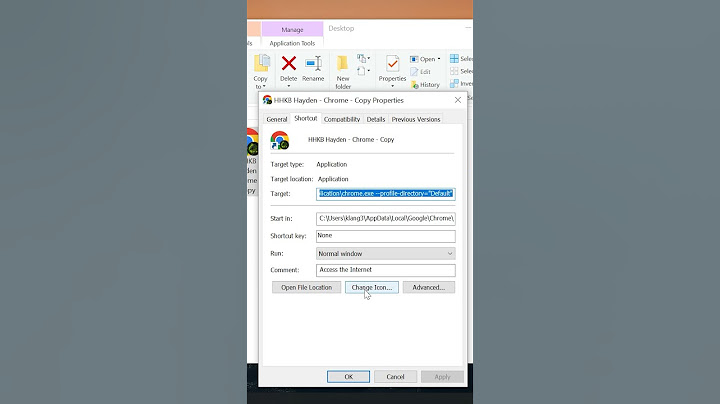
Task: Click the Invert selection icon in ribbon
Action: click(x=454, y=84)
